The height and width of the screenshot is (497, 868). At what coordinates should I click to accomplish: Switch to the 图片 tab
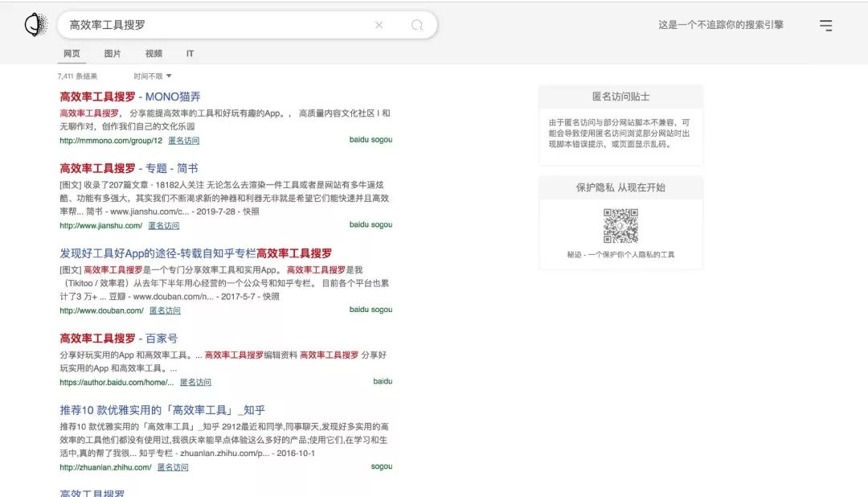click(113, 54)
